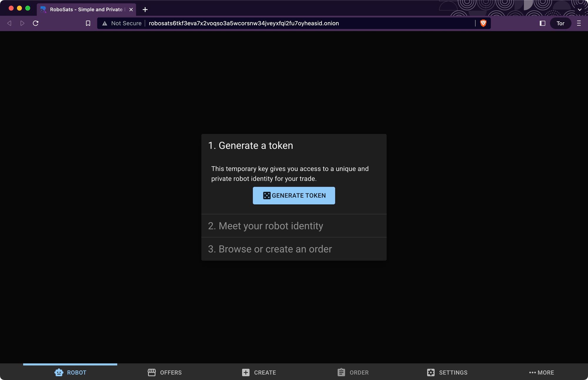Switch to the Offers tab
The width and height of the screenshot is (588, 380).
point(165,372)
